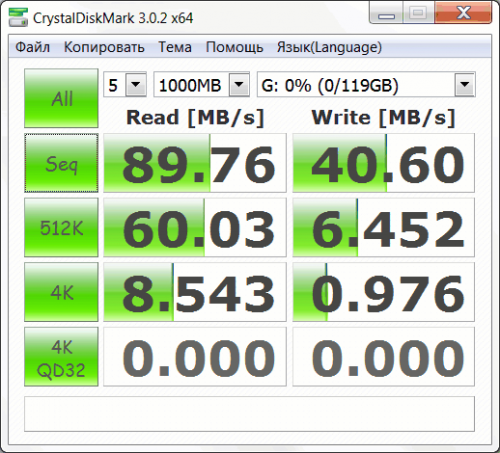Close the CrystalDiskMark window

point(463,13)
